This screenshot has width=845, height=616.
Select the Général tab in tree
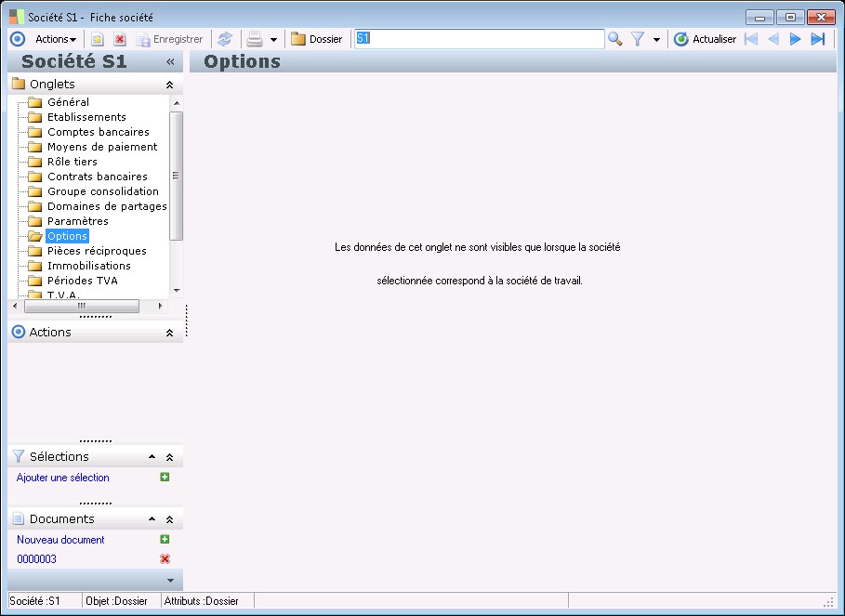coord(69,102)
